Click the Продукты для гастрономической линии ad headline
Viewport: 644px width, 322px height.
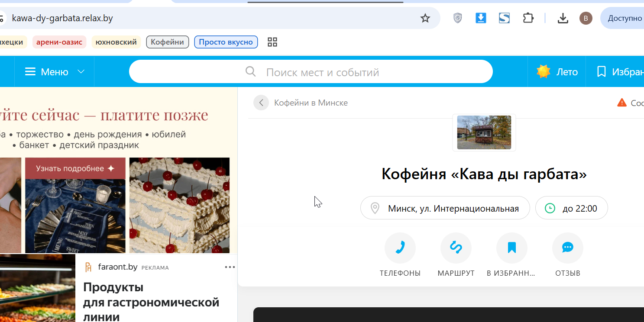click(x=151, y=302)
